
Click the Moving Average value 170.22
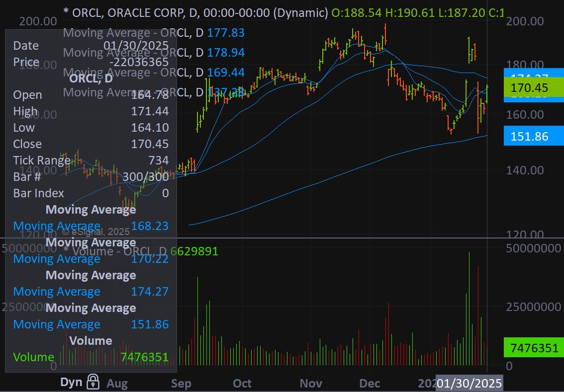pos(150,259)
